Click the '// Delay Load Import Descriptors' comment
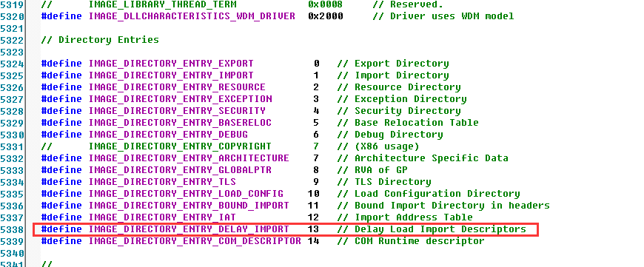The image size is (644, 267). click(432, 229)
